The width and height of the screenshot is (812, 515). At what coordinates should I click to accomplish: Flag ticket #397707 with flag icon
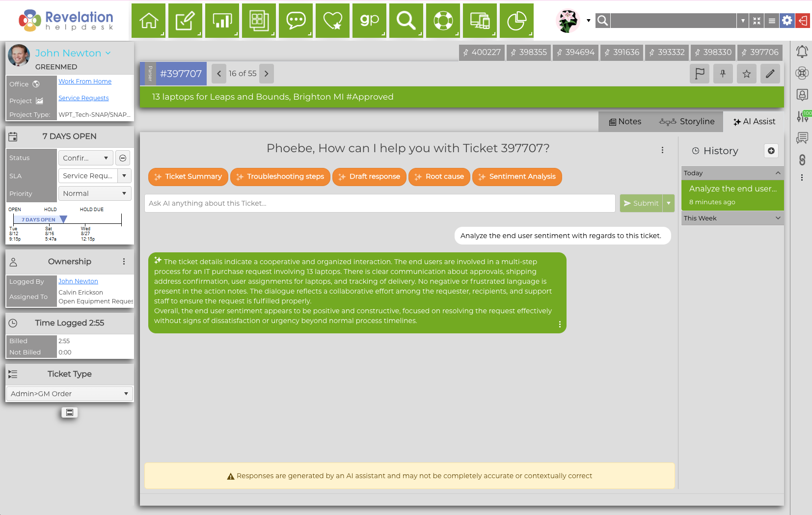699,74
